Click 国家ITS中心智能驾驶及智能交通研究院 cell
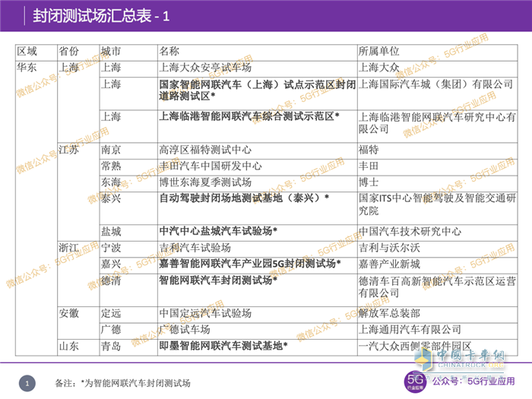Image resolution: width=532 pixels, height=399 pixels. tap(437, 208)
